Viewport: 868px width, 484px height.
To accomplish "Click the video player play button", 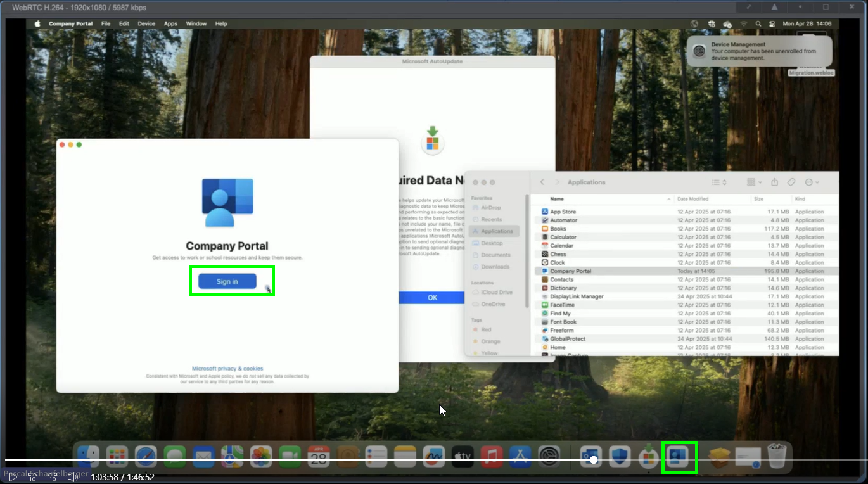I will pyautogui.click(x=12, y=477).
